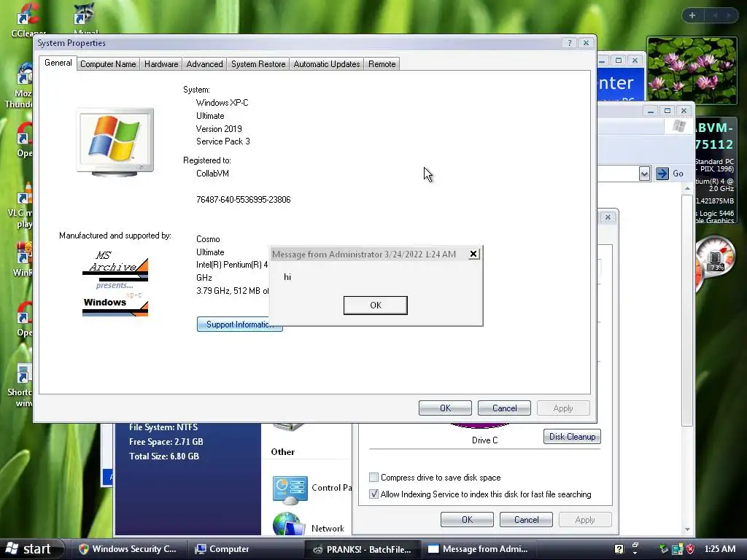The width and height of the screenshot is (747, 560).
Task: Click the Support Information button
Action: 239,324
